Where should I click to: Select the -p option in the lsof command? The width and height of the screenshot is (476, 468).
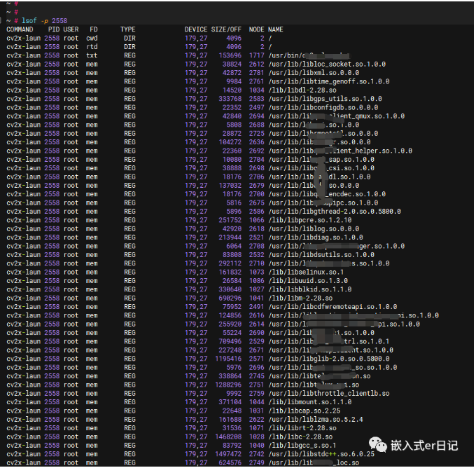point(45,21)
